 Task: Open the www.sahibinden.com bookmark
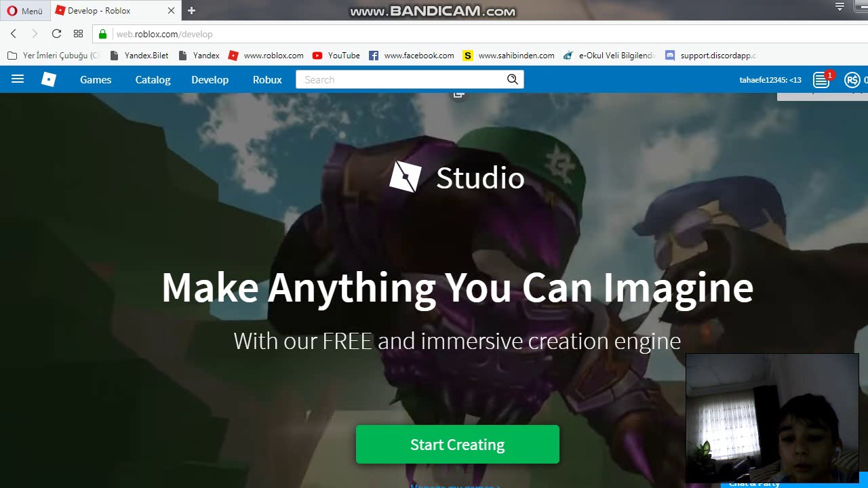509,56
